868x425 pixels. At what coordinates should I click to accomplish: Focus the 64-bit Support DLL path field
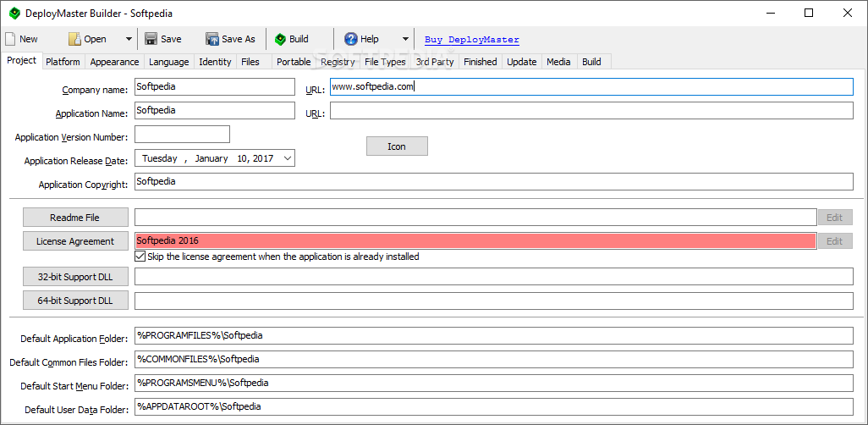(494, 301)
